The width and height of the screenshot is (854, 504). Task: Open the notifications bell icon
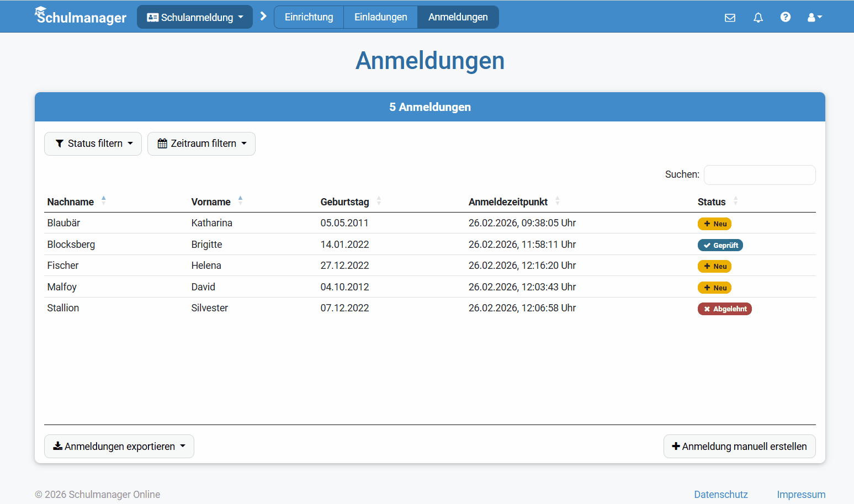pos(758,17)
